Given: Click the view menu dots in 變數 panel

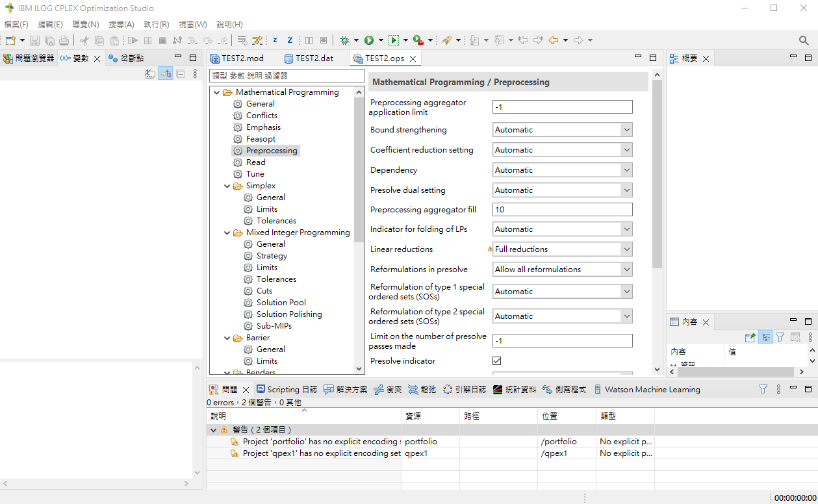Looking at the screenshot, I should 195,74.
